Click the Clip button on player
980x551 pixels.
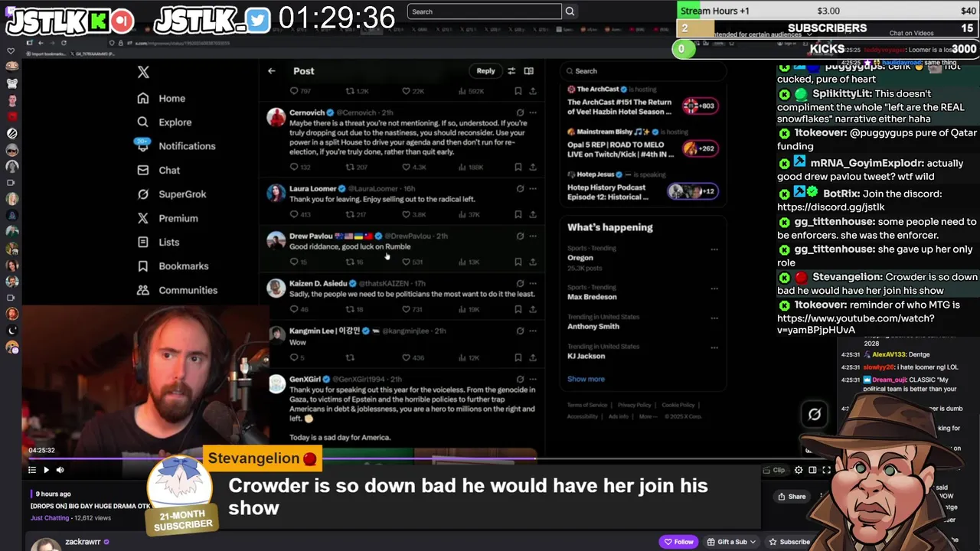point(775,470)
